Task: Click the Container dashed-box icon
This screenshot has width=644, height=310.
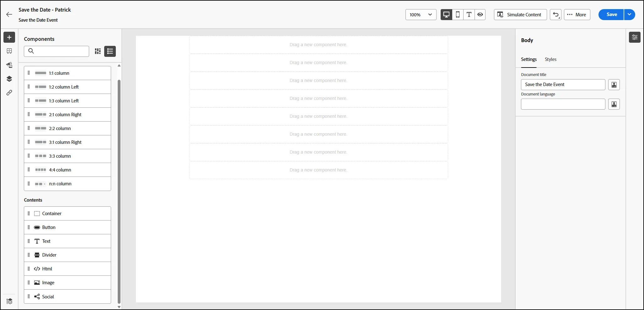Action: [x=37, y=214]
